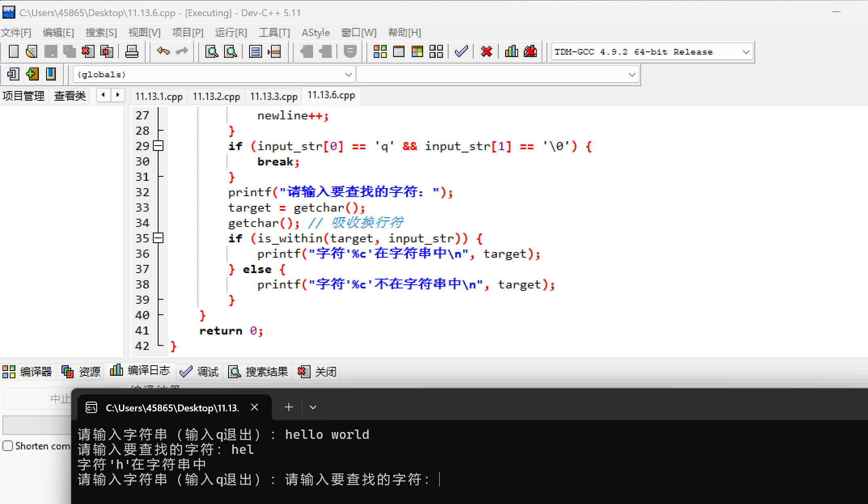Click the green plus add bookmark icon

pyautogui.click(x=32, y=74)
